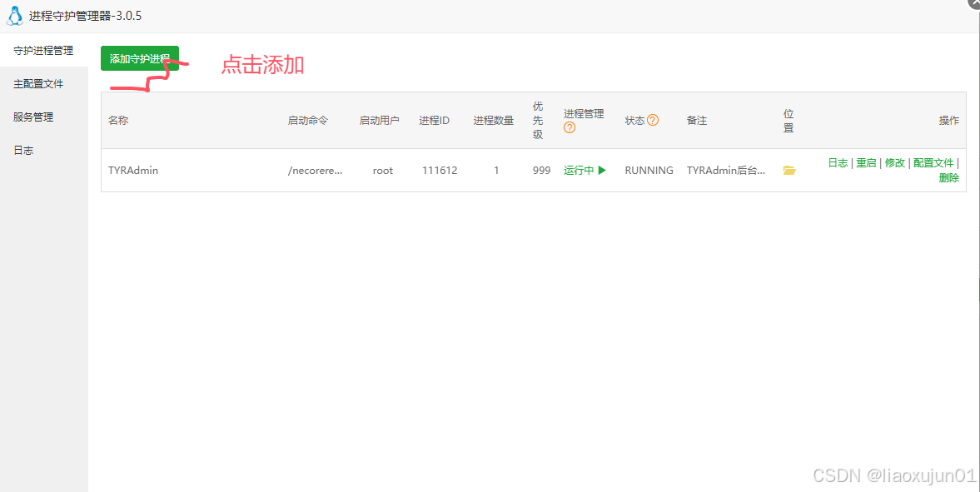Open the TYRAdmin folder location icon
This screenshot has width=980, height=492.
pyautogui.click(x=789, y=171)
